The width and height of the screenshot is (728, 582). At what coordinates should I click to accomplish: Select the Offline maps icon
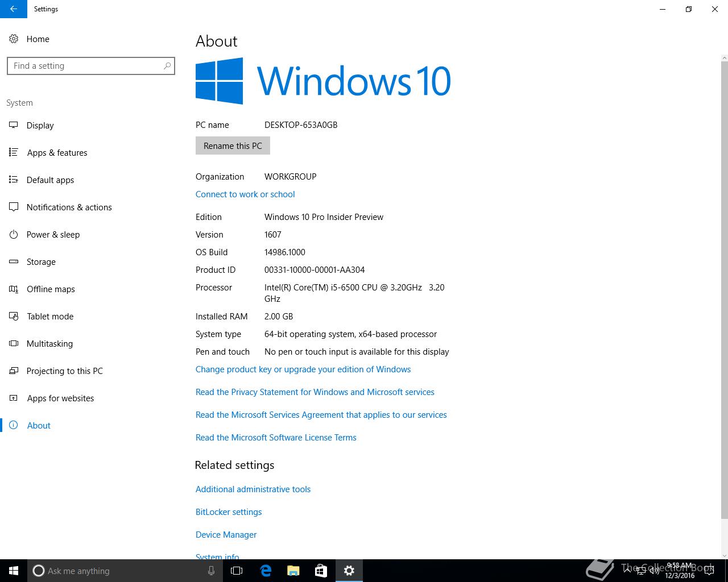click(14, 289)
